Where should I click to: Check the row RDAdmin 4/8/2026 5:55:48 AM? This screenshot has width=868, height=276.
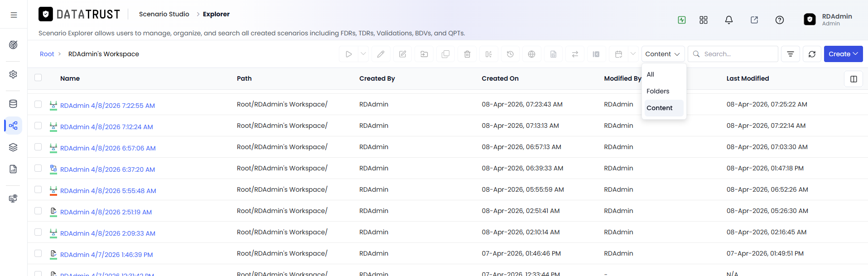click(x=38, y=189)
